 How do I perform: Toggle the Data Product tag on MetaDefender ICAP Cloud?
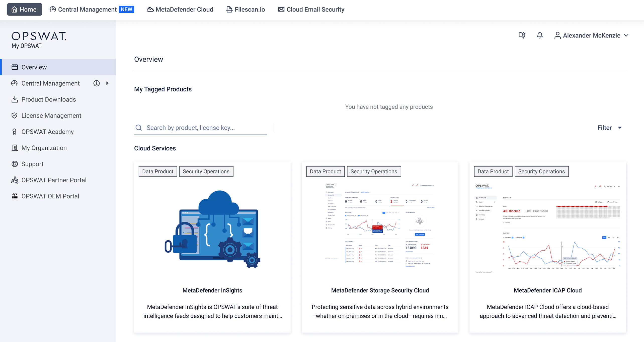click(493, 171)
